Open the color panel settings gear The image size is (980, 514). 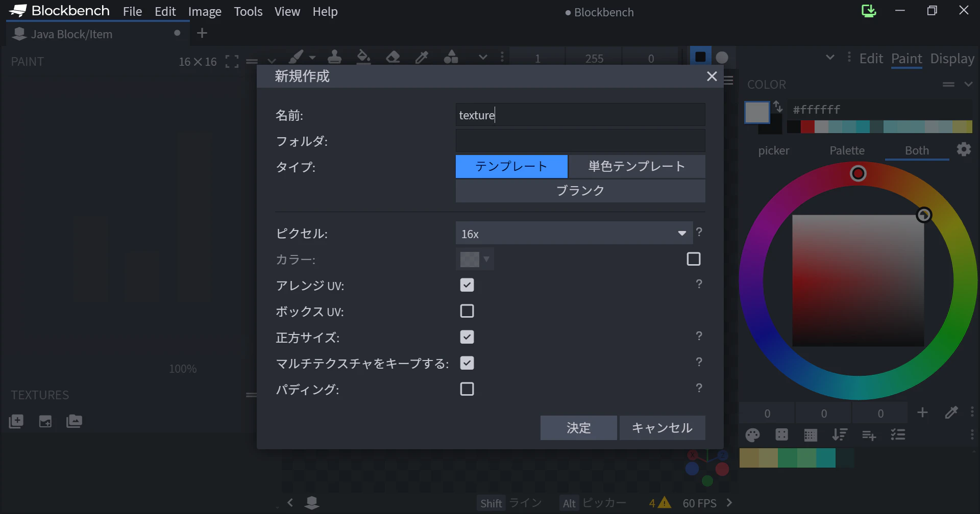pyautogui.click(x=964, y=149)
